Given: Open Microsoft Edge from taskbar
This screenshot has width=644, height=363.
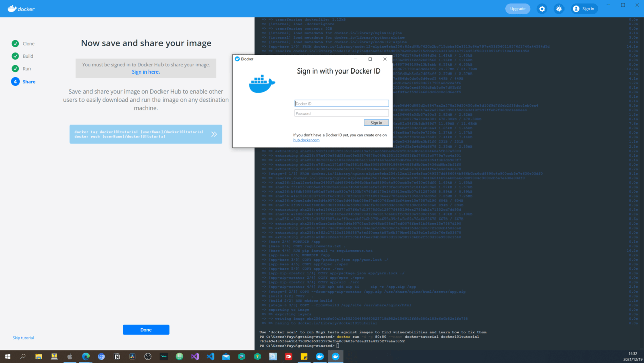Looking at the screenshot, I should click(86, 356).
